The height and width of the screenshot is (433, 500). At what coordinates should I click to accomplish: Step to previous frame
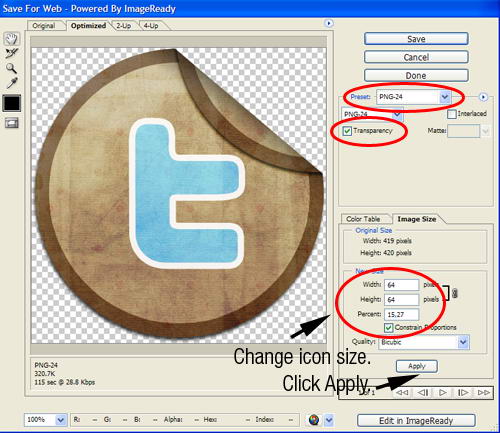pyautogui.click(x=423, y=392)
